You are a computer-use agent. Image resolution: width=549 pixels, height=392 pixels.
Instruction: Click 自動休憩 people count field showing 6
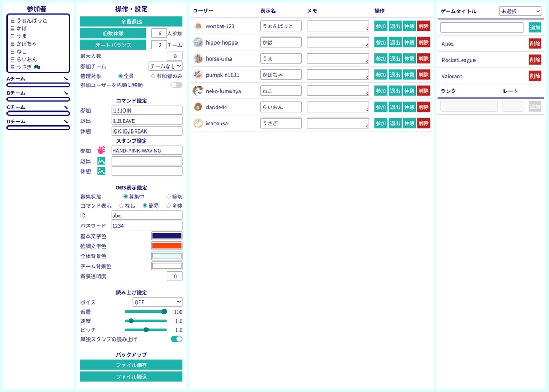pyautogui.click(x=159, y=33)
